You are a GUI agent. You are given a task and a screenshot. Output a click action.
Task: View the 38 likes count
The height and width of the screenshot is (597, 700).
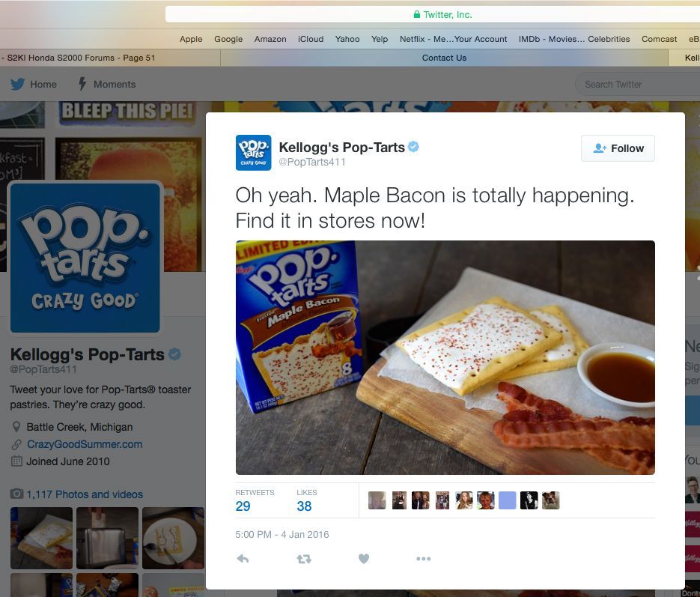tap(304, 506)
